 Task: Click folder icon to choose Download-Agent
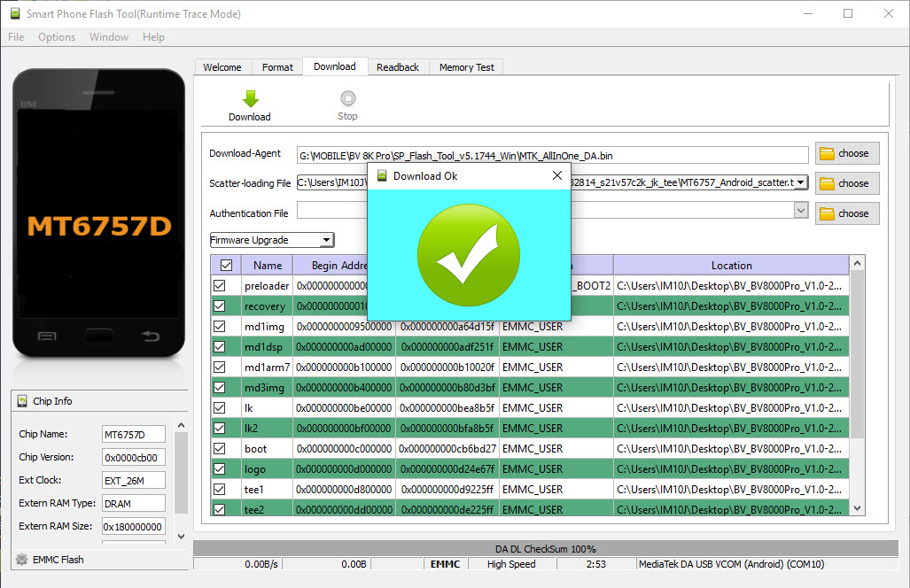(x=828, y=153)
